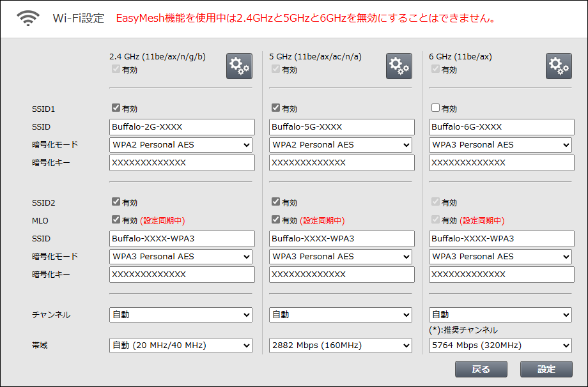The width and height of the screenshot is (588, 387).
Task: Toggle the 2.4 GHz band 有効 checkbox
Action: coord(116,69)
